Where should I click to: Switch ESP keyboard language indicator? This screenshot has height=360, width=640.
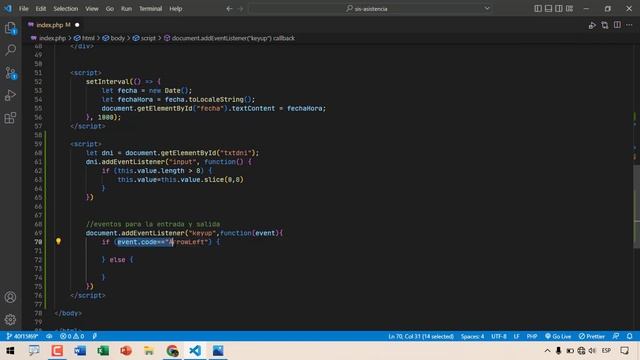pyautogui.click(x=606, y=351)
